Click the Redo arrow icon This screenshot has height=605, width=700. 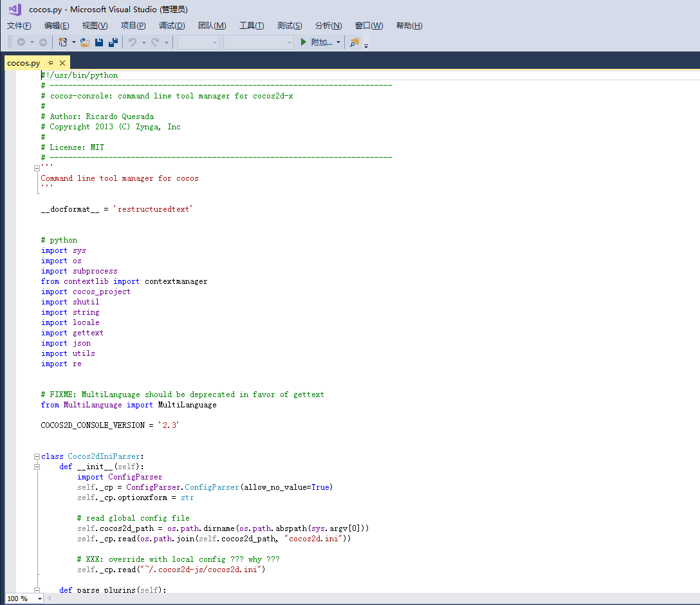pyautogui.click(x=155, y=42)
